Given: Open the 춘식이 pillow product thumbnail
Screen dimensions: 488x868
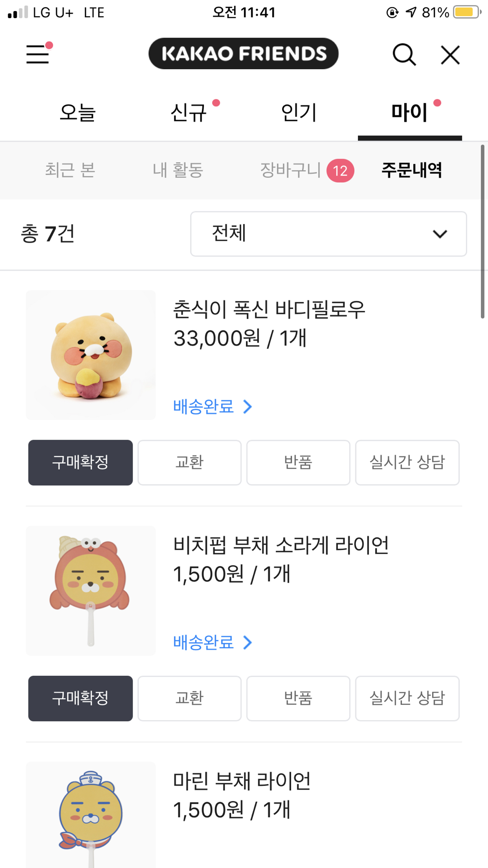Looking at the screenshot, I should tap(91, 355).
